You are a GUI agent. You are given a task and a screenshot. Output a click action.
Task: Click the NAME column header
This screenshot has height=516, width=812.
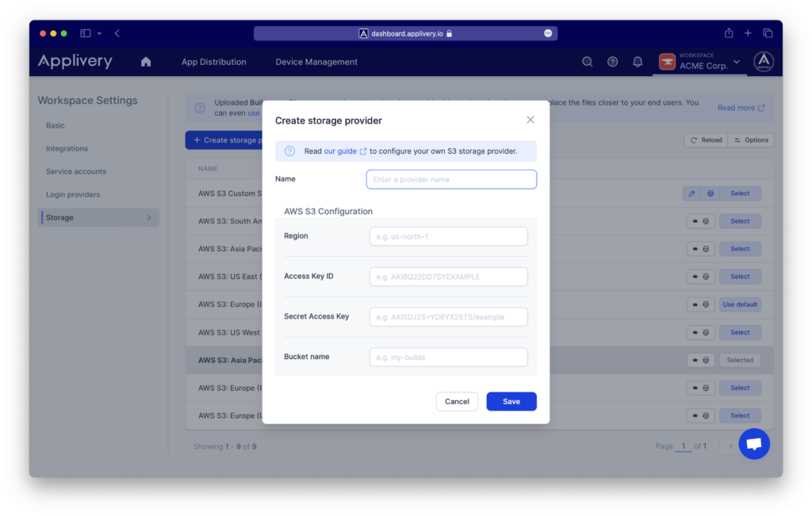(208, 170)
